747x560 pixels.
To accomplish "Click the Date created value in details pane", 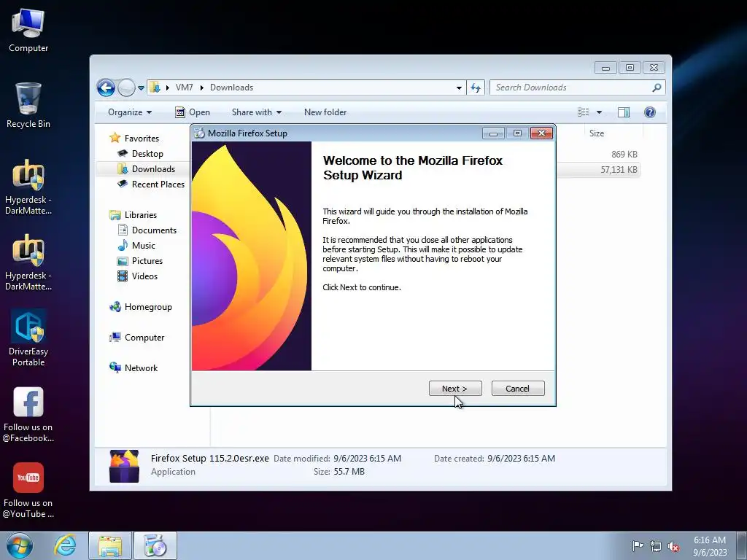I will tap(521, 459).
